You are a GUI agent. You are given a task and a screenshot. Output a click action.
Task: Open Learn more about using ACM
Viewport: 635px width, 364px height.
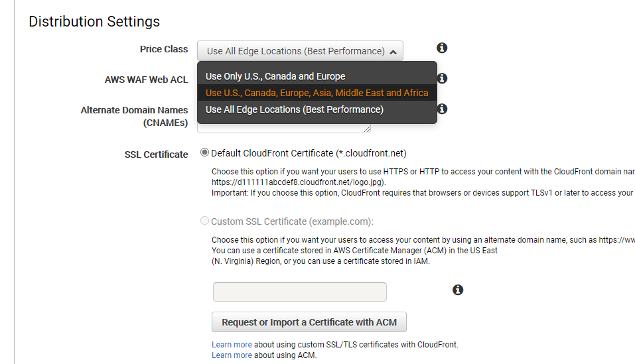pos(232,355)
